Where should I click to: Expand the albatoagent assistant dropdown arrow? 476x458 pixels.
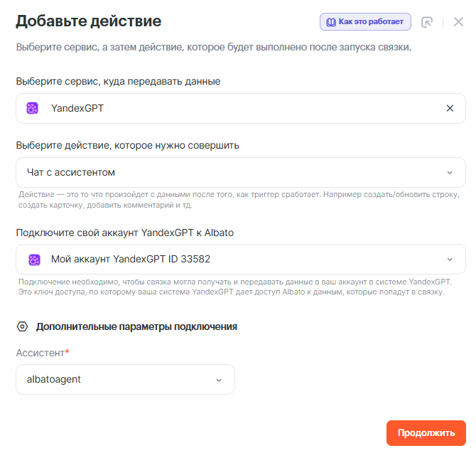pos(219,380)
